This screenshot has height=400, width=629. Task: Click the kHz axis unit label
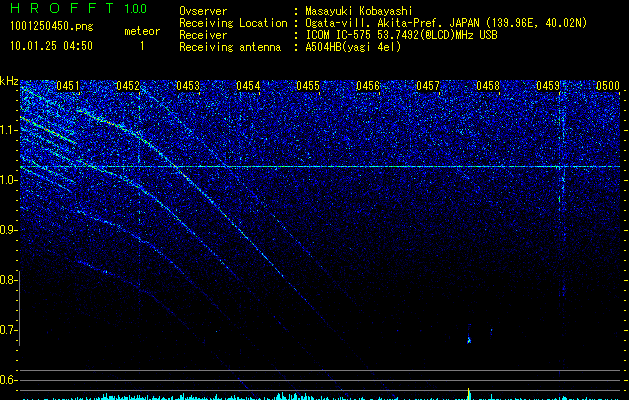[x=9, y=81]
